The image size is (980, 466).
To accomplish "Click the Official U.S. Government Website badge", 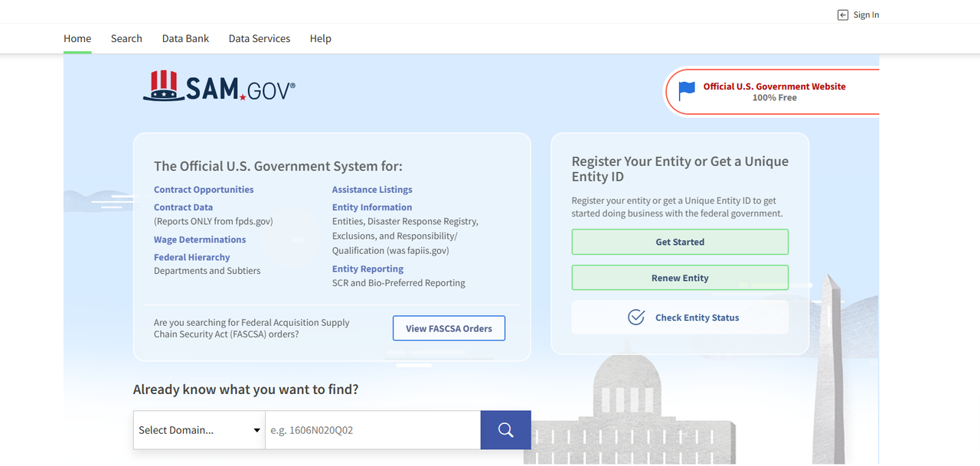I will tap(772, 92).
